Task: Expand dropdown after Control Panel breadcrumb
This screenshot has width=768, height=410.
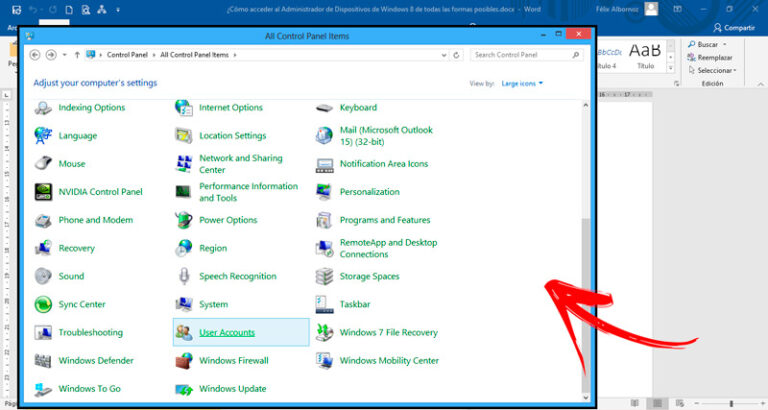Action: pyautogui.click(x=154, y=55)
